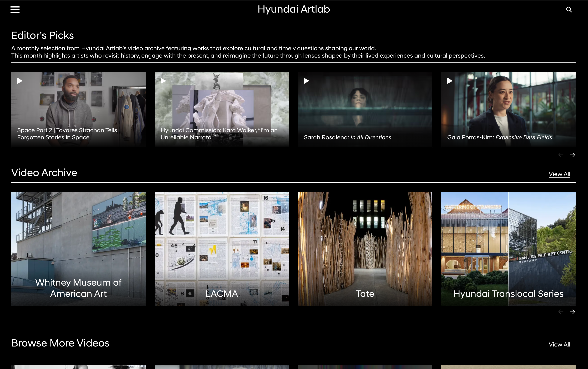Viewport: 588px width, 369px height.
Task: Open the Tate video archive card
Action: pos(365,248)
